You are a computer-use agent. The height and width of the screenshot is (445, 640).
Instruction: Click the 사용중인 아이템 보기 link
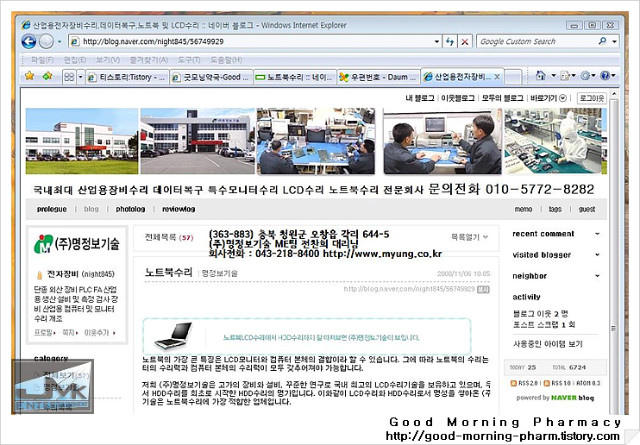[x=548, y=344]
